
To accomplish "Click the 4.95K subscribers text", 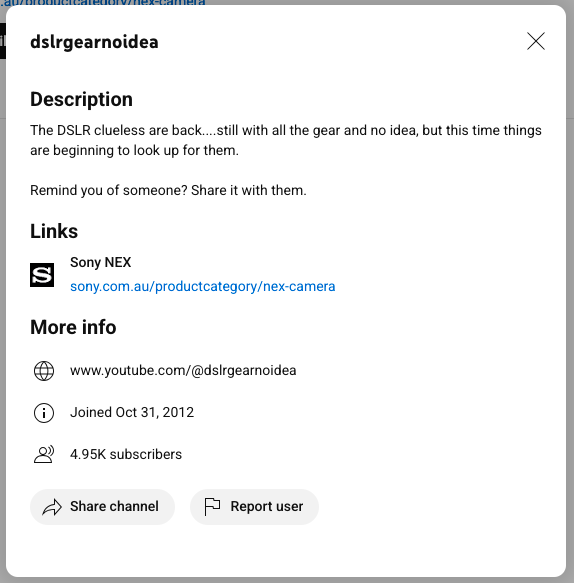I will pos(126,454).
